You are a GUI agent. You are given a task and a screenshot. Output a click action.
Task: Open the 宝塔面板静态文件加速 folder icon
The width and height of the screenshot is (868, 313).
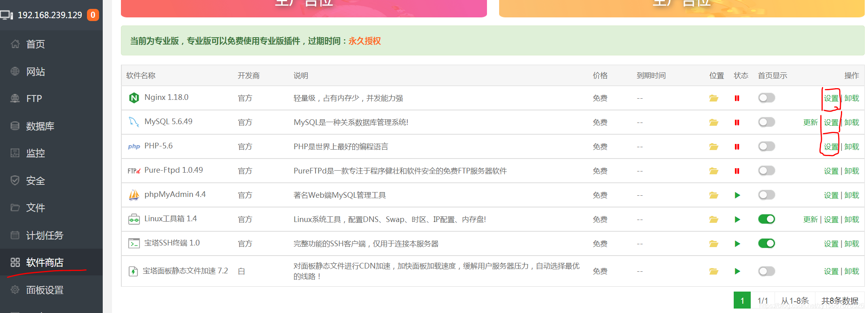pyautogui.click(x=713, y=271)
